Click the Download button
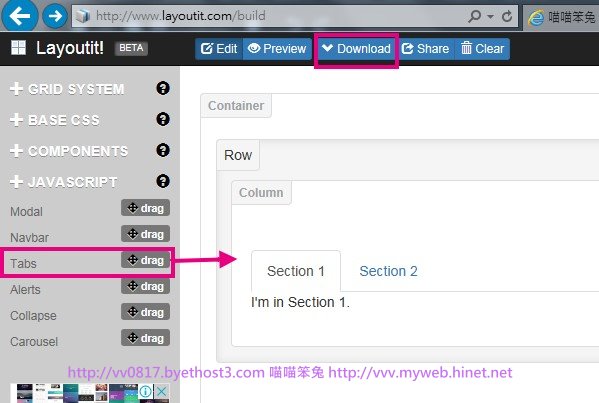This screenshot has height=403, width=599. [x=356, y=49]
